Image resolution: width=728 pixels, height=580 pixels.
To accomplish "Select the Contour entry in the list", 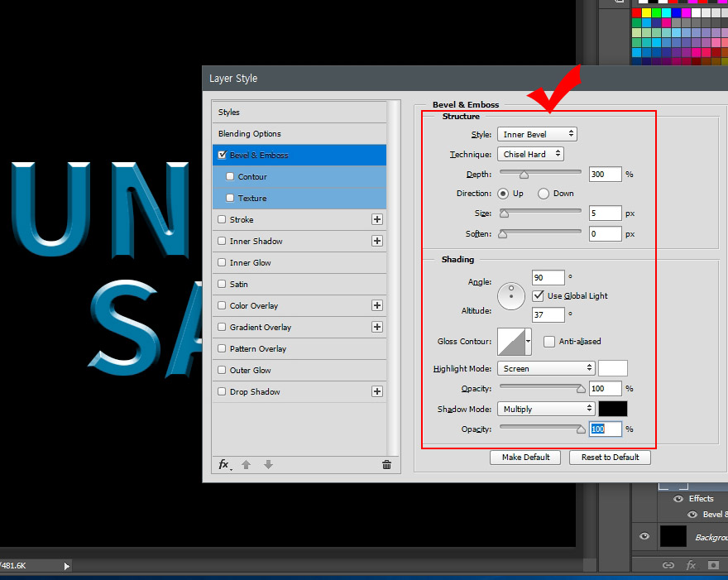I will point(299,176).
